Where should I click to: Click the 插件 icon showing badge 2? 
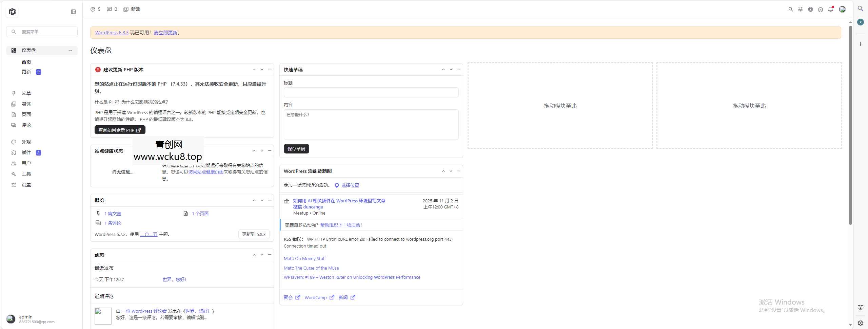tap(14, 152)
